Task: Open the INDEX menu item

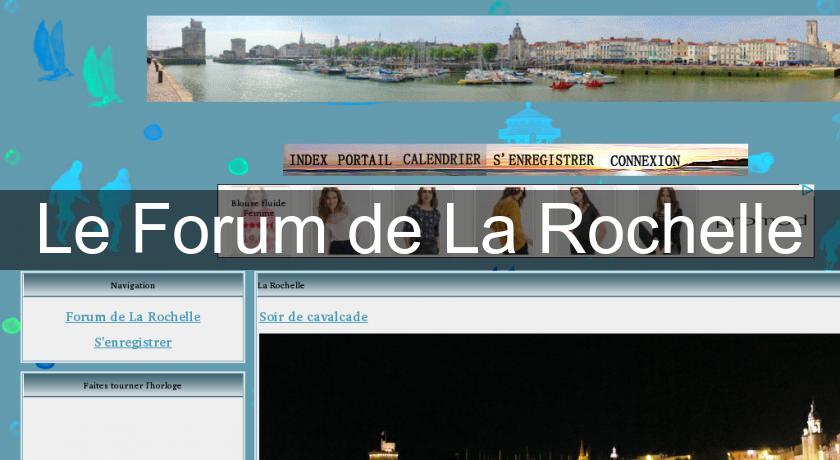Action: 308,160
